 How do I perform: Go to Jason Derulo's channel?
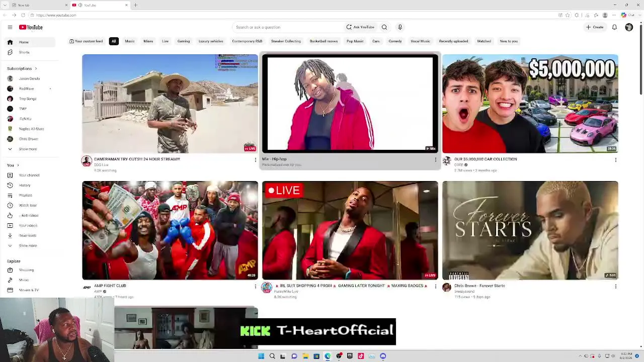[x=29, y=78]
